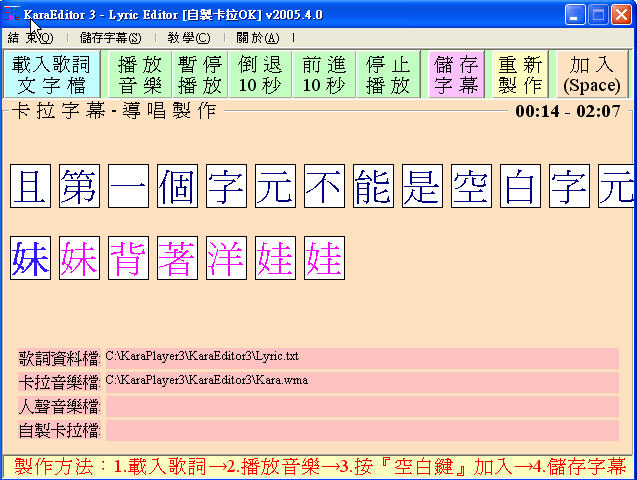Click the 人聲音樂檔 label
Viewport: 637px width, 480px height.
[x=59, y=406]
